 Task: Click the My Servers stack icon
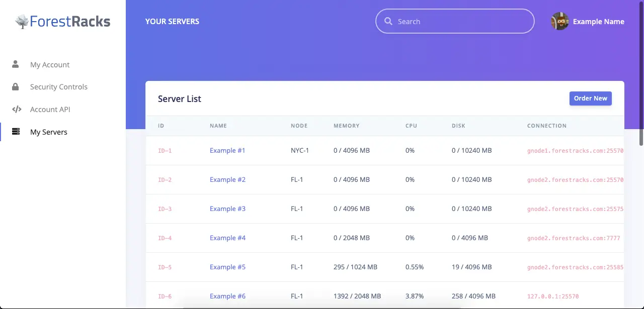[16, 132]
